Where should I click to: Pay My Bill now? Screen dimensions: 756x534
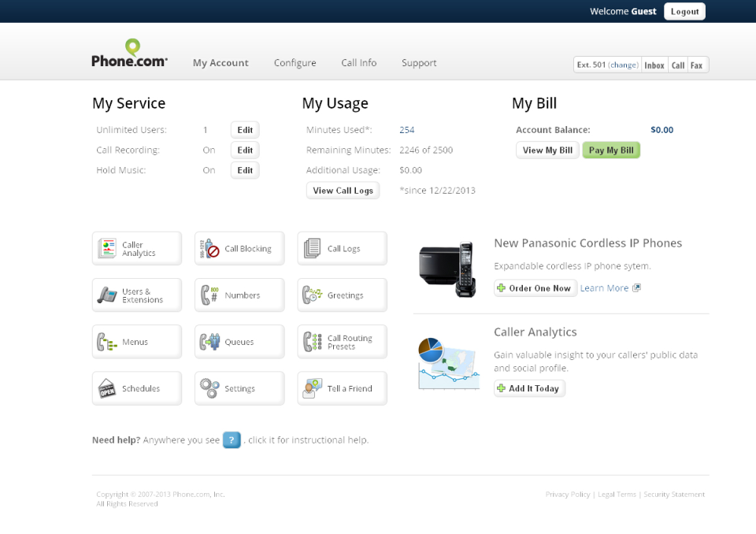pos(611,149)
